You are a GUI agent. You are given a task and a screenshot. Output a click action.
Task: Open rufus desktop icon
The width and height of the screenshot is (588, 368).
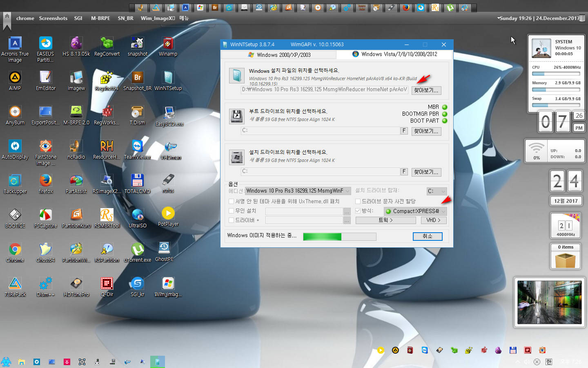(x=168, y=183)
